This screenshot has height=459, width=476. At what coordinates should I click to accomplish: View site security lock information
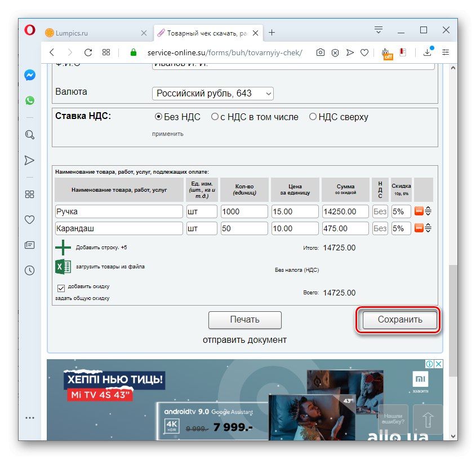[134, 52]
